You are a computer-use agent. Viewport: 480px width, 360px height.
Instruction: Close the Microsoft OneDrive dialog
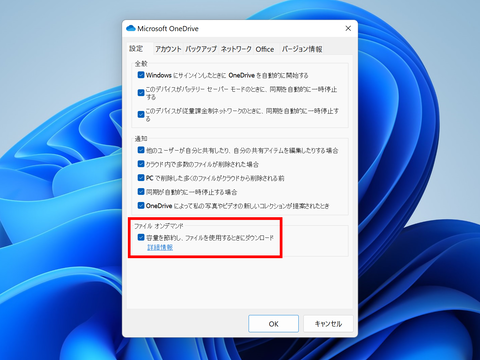348,29
